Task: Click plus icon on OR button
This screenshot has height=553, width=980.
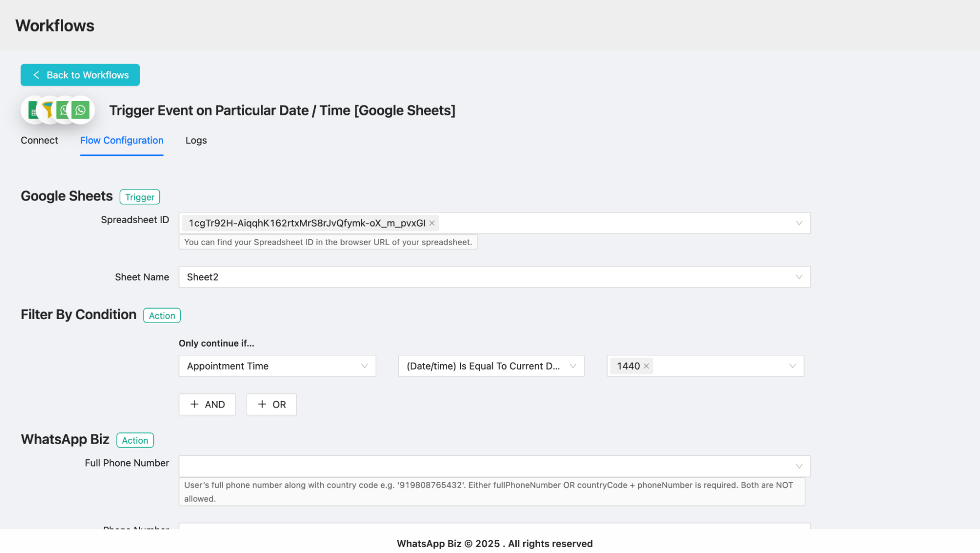Action: 262,404
